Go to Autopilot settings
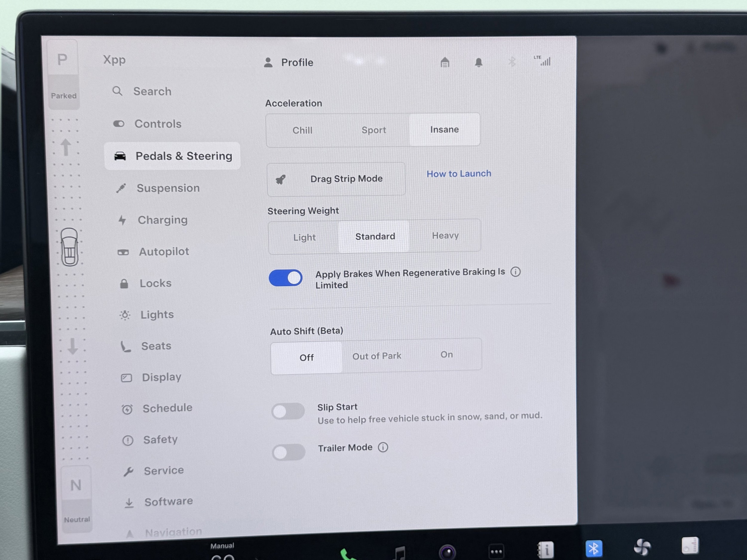 click(x=164, y=251)
